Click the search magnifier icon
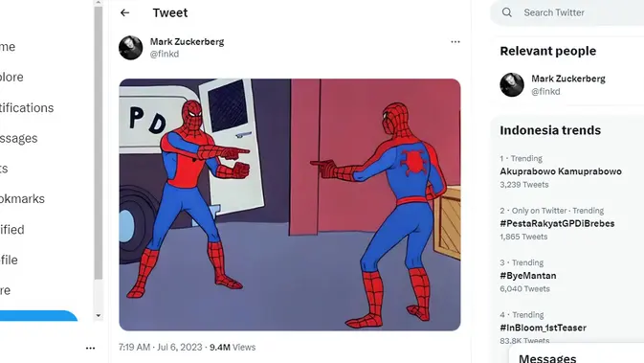Image resolution: width=644 pixels, height=363 pixels. [507, 12]
